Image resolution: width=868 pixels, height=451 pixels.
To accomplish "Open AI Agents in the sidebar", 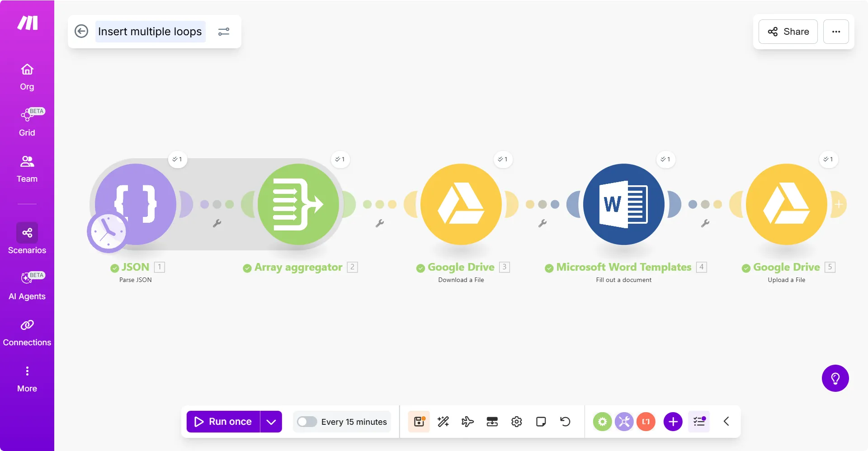I will [27, 287].
